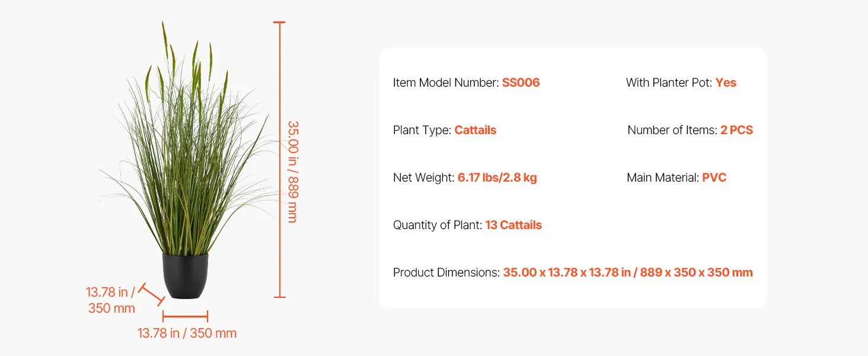Select the vertical orange height dimension line
868x356 pixels.
[279, 160]
